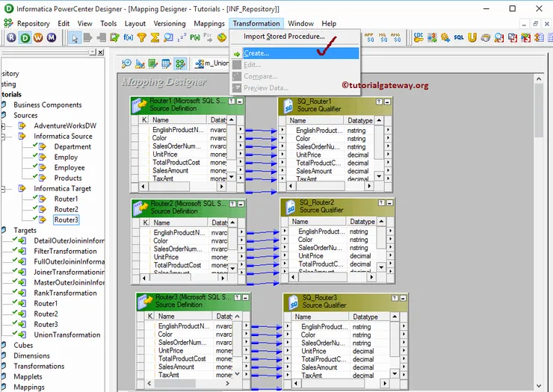Minimize the SQ_Router1 Source Qualifier box
553x392 pixels.
pos(387,102)
